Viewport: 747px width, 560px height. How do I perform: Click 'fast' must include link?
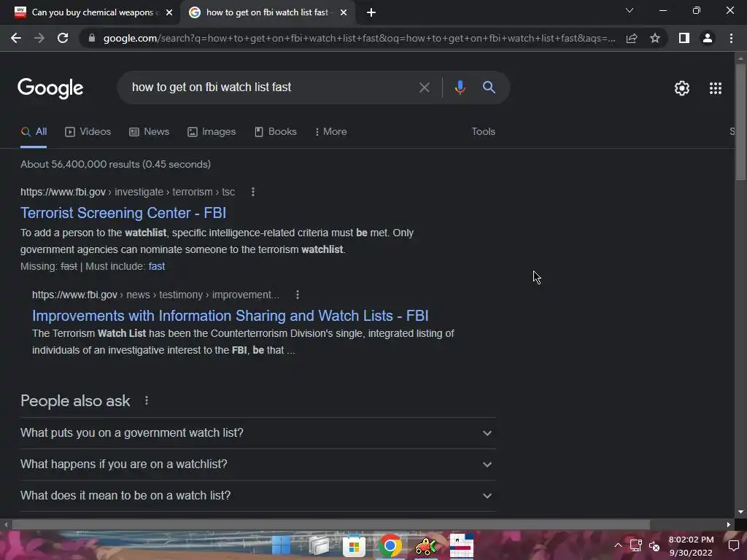[157, 267]
